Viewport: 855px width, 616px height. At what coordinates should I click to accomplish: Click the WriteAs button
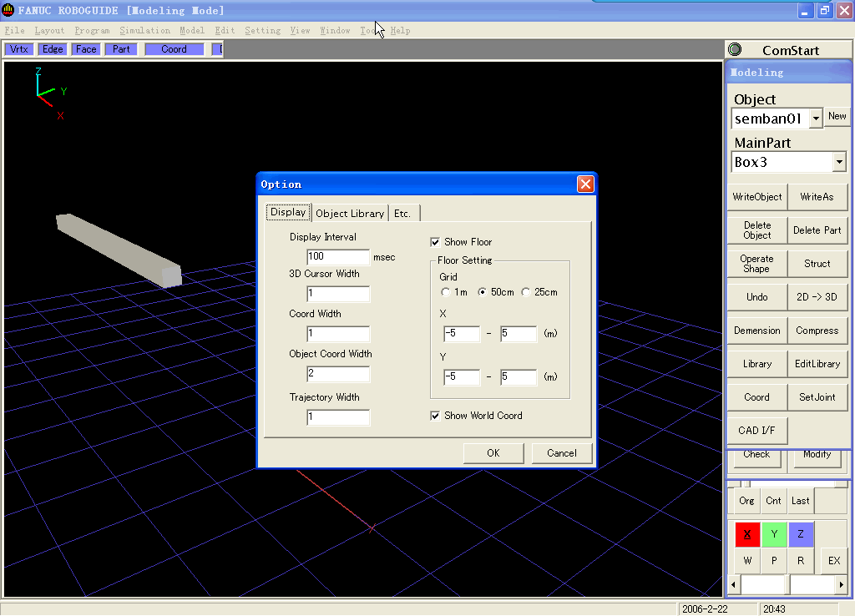(817, 197)
